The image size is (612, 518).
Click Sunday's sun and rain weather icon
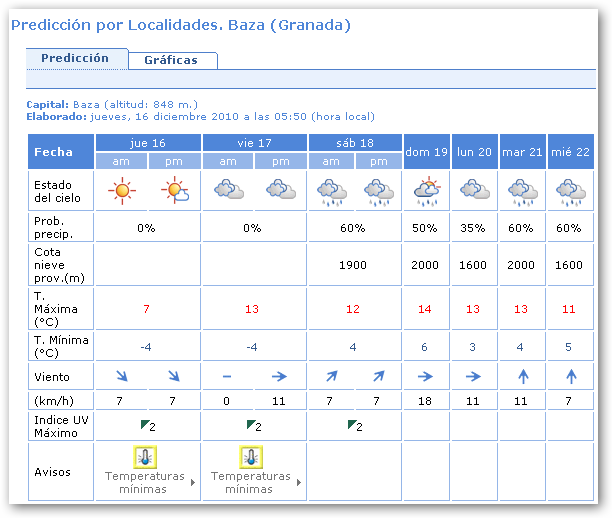(426, 189)
